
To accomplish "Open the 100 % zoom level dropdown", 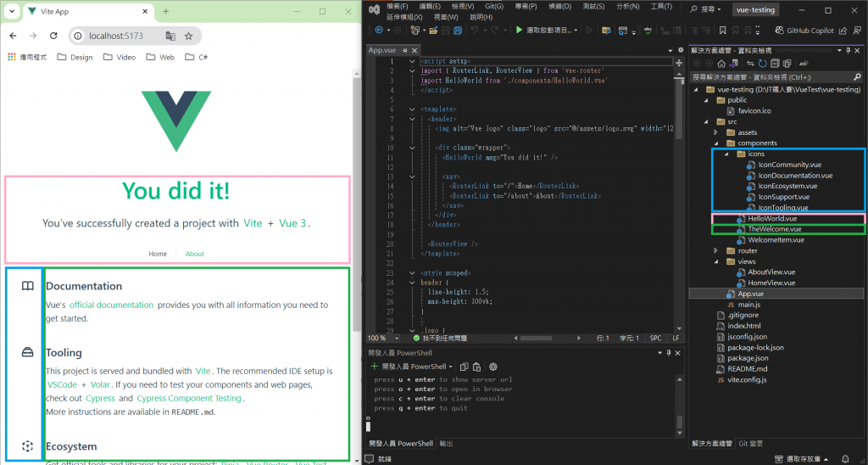I will click(397, 338).
